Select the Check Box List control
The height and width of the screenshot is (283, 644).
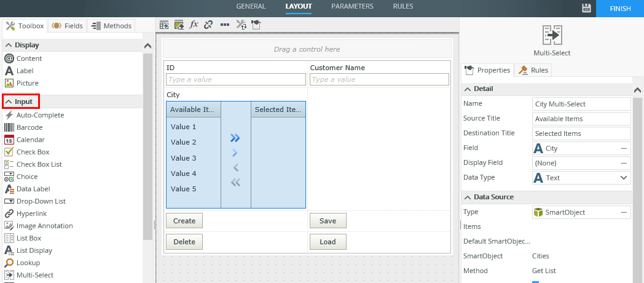tap(39, 164)
